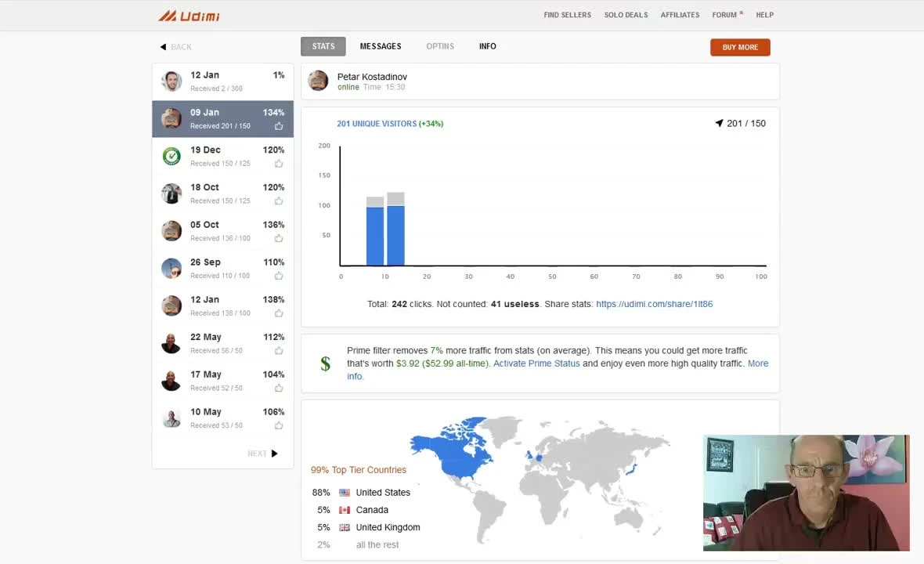Open the Messages tab
The height and width of the screenshot is (564, 924).
tap(381, 46)
